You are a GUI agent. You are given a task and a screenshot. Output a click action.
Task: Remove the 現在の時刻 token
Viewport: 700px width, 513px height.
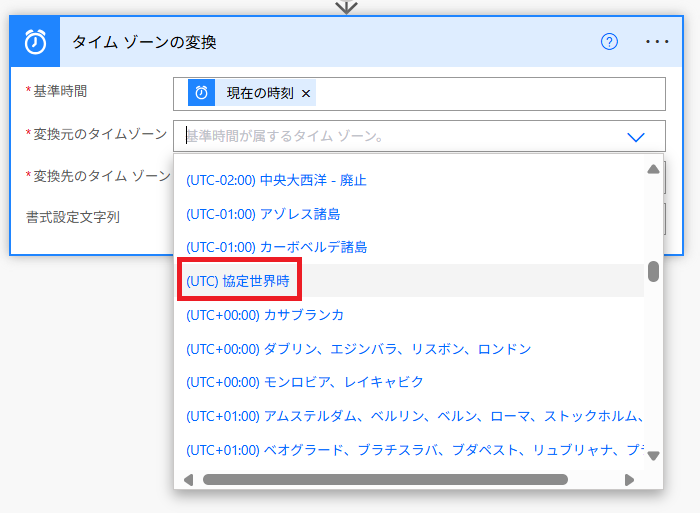[306, 93]
